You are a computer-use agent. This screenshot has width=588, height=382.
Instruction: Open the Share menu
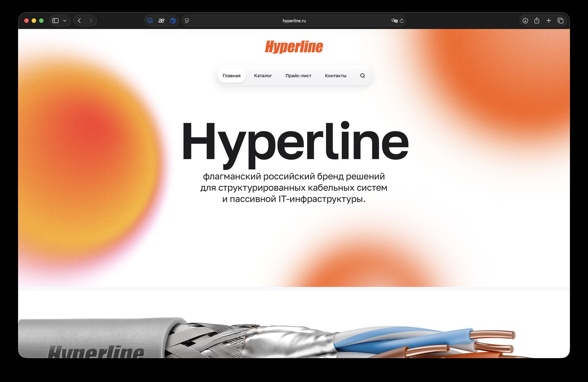[x=537, y=21]
